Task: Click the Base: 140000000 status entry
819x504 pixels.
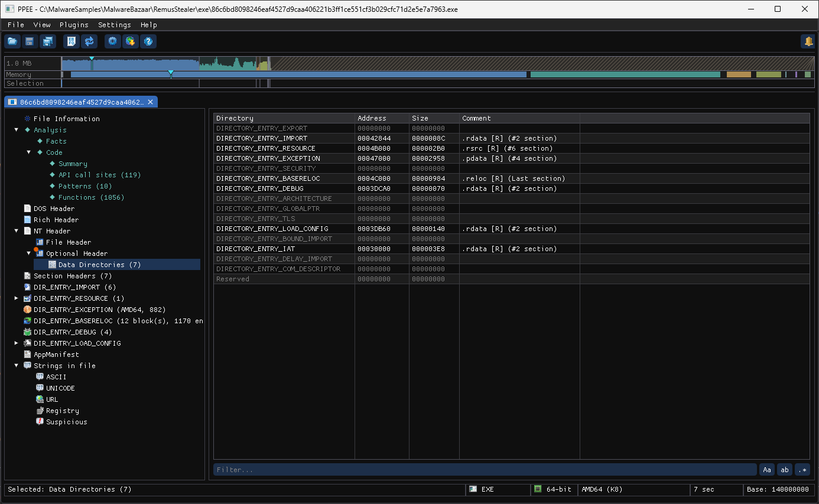Action: coord(778,489)
